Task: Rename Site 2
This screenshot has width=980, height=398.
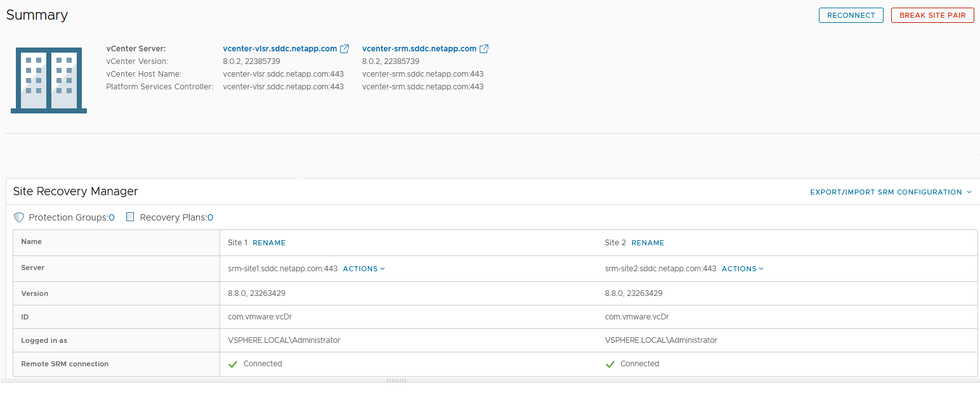Action: (648, 243)
